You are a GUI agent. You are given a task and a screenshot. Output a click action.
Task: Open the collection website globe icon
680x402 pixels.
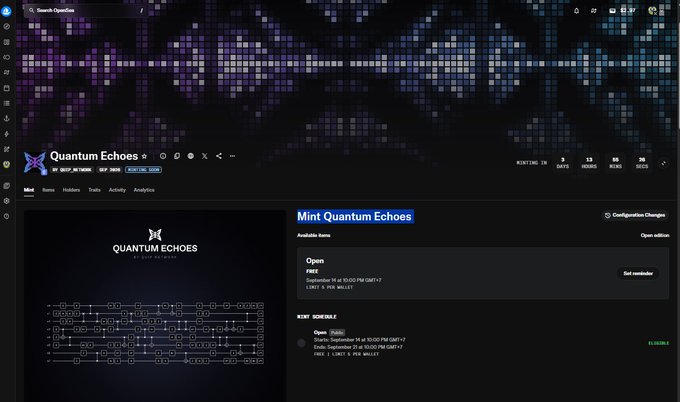[x=191, y=156]
